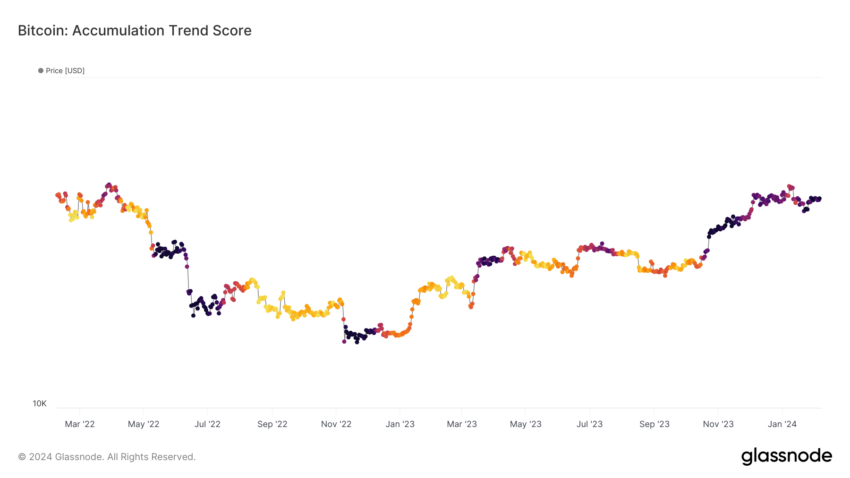Click the Bitcoin: Accumulation Trend Score title
This screenshot has height=478, width=850.
point(135,31)
